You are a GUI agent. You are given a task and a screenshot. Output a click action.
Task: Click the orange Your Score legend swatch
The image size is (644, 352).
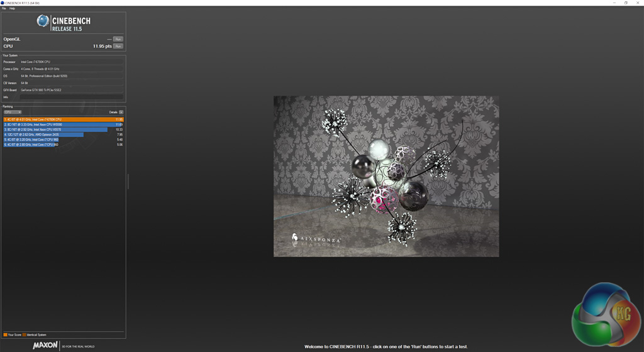(5, 335)
